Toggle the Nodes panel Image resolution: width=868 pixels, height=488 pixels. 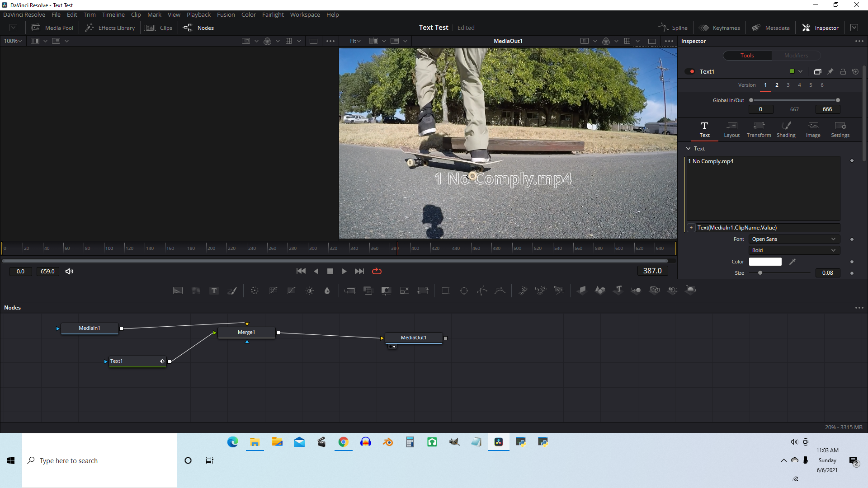tap(198, 28)
